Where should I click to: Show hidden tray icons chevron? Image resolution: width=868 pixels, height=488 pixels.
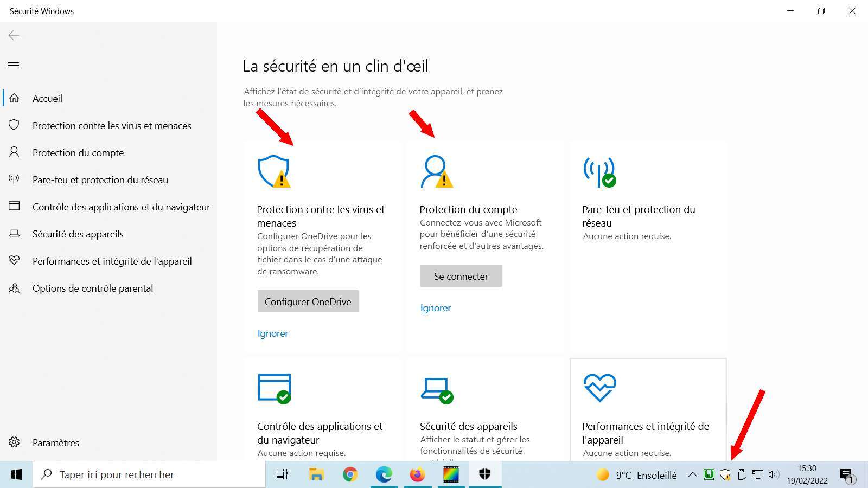click(x=692, y=475)
